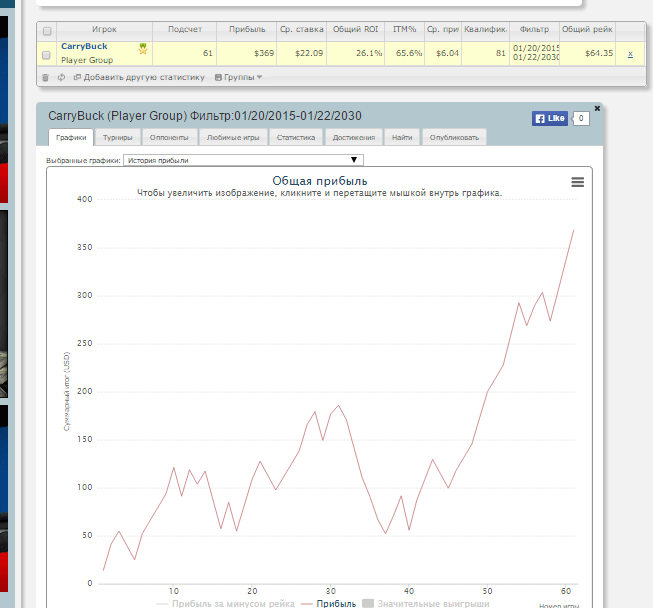This screenshot has height=608, width=653.
Task: Click the $369 profit cell
Action: [247, 53]
